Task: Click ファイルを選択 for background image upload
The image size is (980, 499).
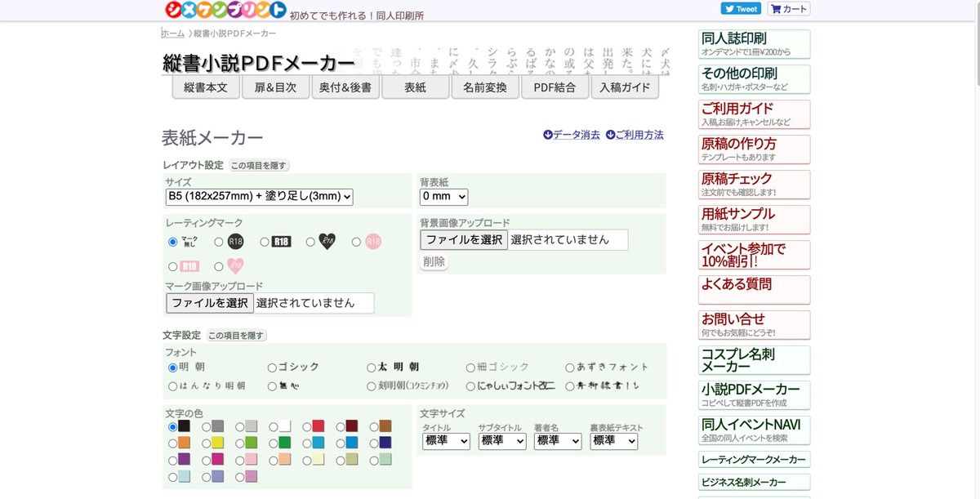Action: (463, 239)
